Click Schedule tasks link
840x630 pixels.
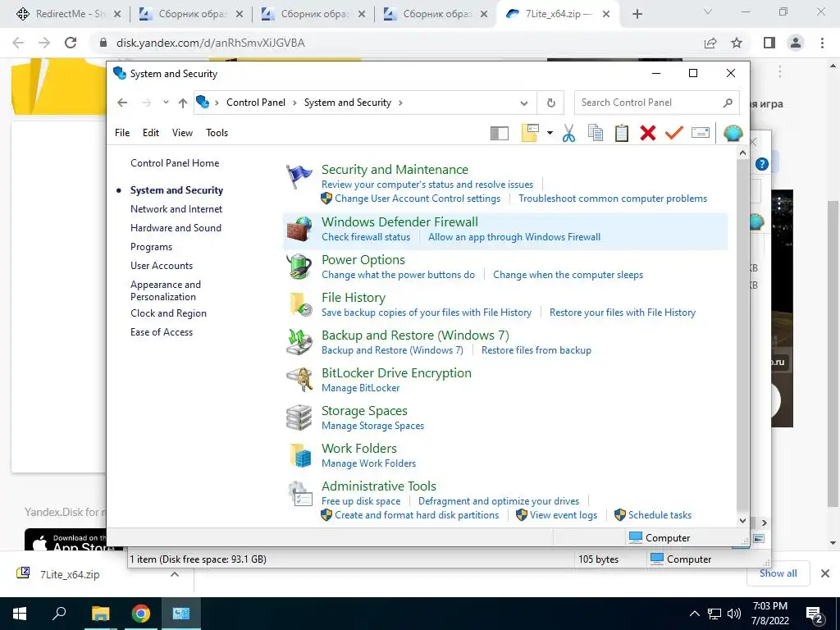coord(660,515)
